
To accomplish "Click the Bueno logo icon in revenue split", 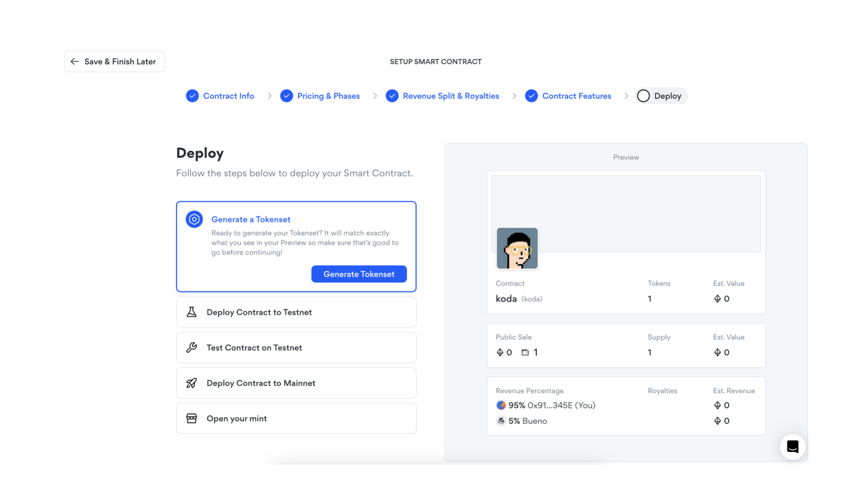I will 501,421.
